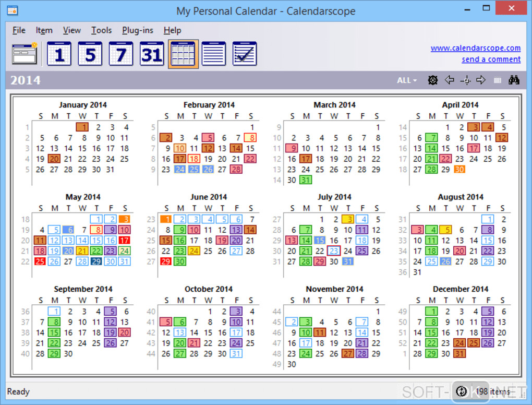532x405 pixels.
Task: Select the February 2014 month header
Action: coord(209,105)
